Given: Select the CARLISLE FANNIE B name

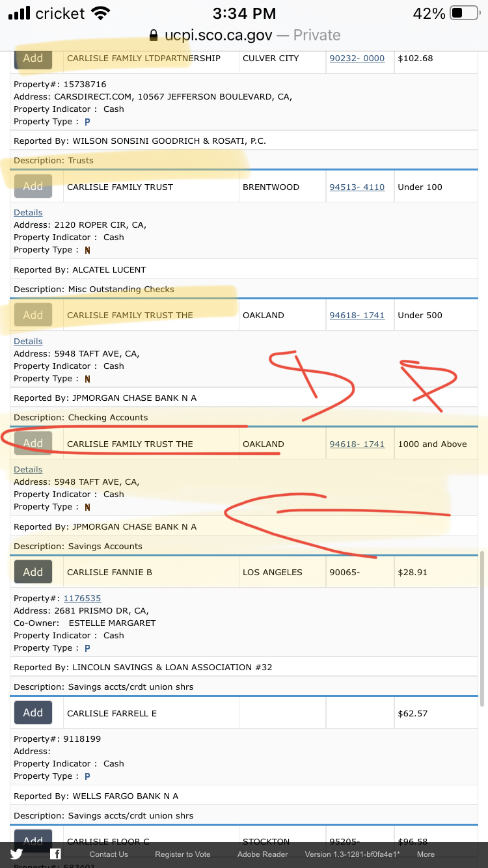Looking at the screenshot, I should (109, 572).
